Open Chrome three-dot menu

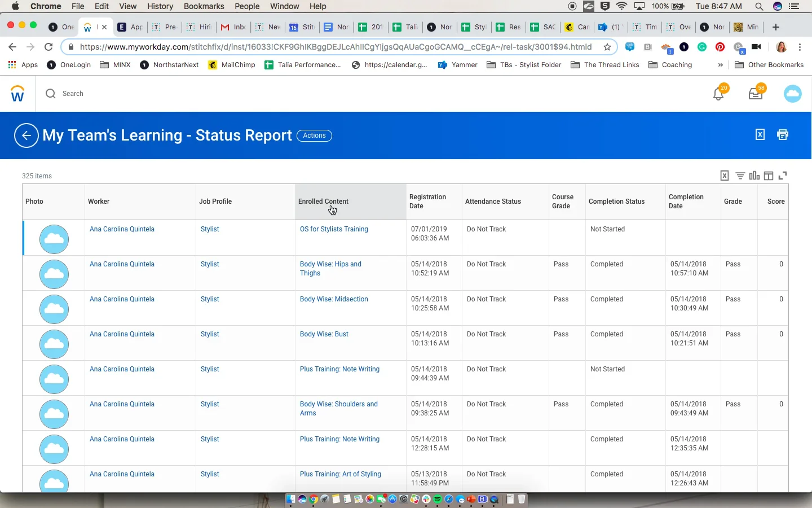800,47
